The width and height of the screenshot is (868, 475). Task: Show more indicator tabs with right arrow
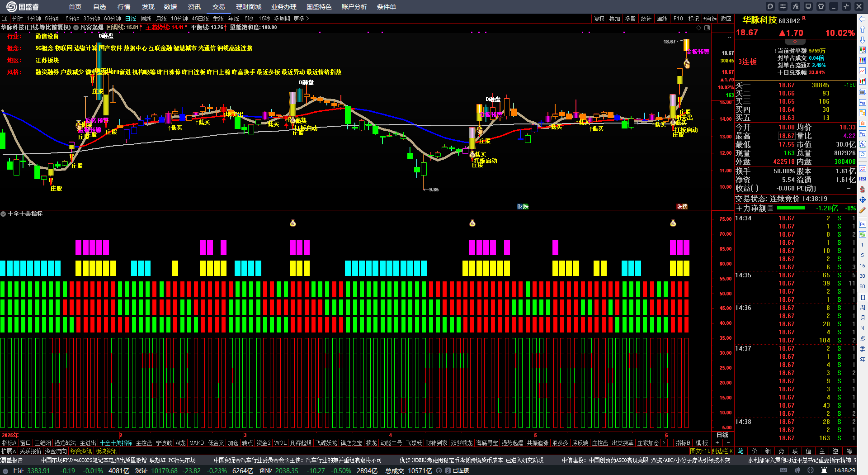pyautogui.click(x=663, y=443)
